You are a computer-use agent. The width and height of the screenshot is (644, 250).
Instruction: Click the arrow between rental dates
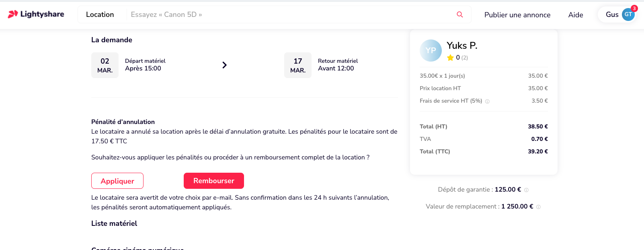[225, 65]
